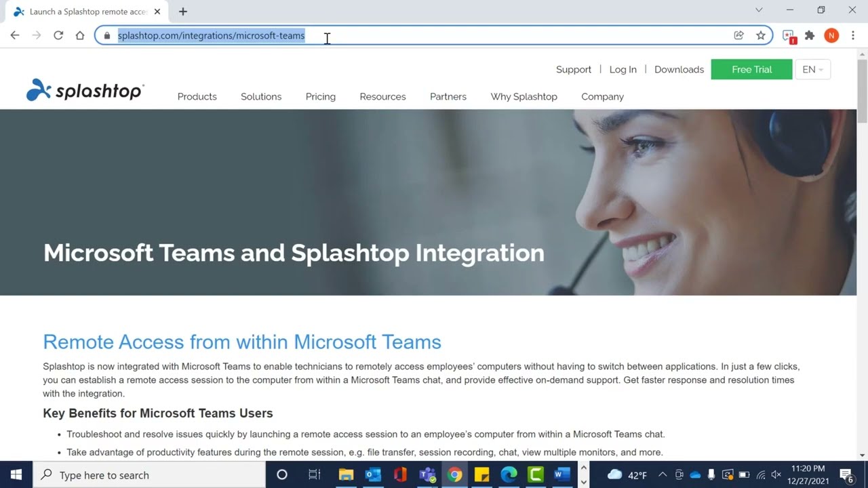Open the Chrome profile N avatar
Image resolution: width=868 pixels, height=488 pixels.
[x=831, y=35]
